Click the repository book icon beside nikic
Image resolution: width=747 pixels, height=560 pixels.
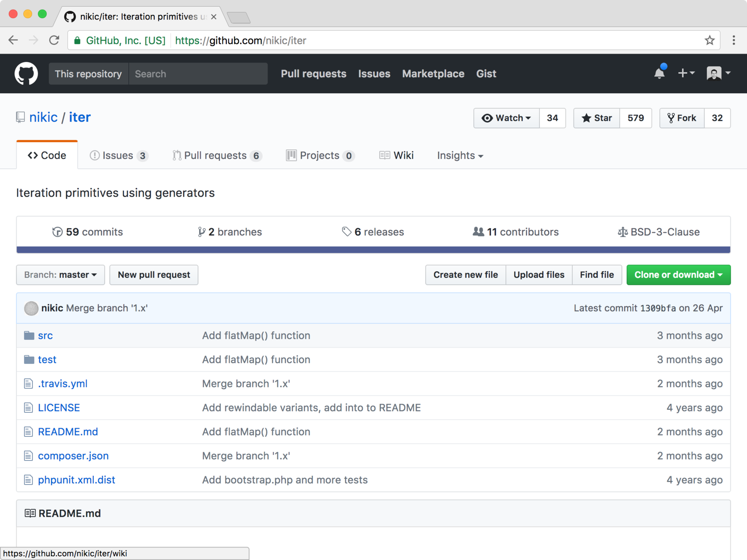coord(20,117)
